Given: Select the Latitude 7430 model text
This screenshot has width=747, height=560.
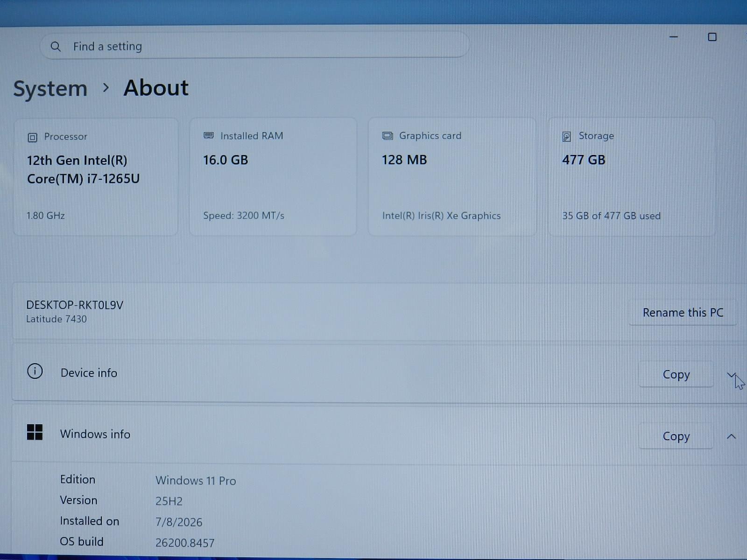Looking at the screenshot, I should click(x=56, y=319).
